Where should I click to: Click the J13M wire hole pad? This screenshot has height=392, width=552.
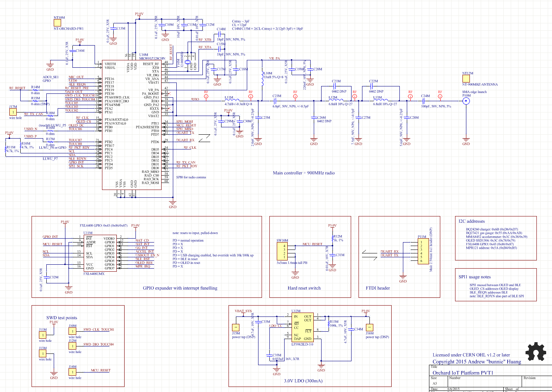43,353
